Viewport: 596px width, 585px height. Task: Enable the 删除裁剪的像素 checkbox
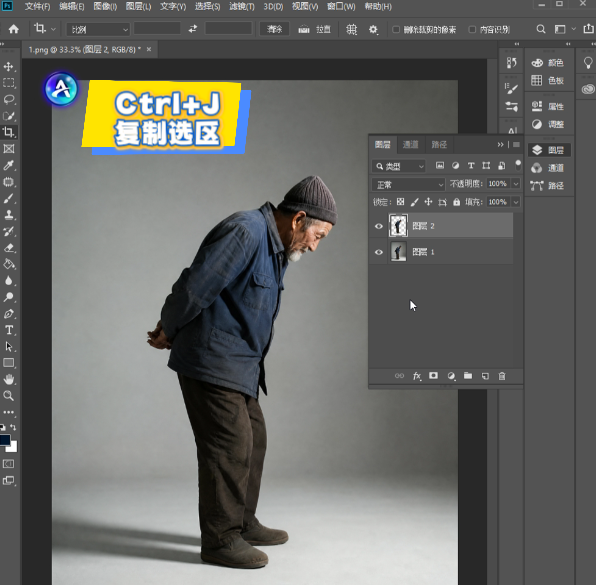pyautogui.click(x=396, y=30)
